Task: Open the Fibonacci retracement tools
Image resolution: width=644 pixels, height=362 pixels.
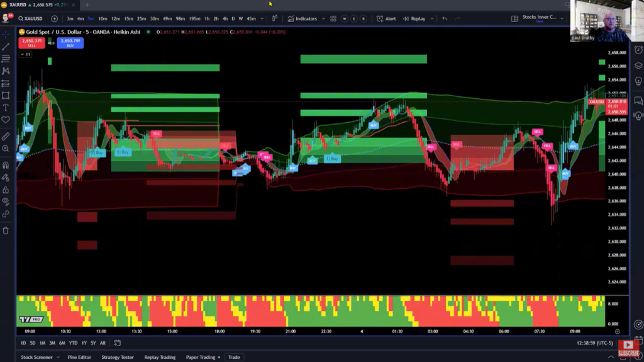Action: (6, 59)
